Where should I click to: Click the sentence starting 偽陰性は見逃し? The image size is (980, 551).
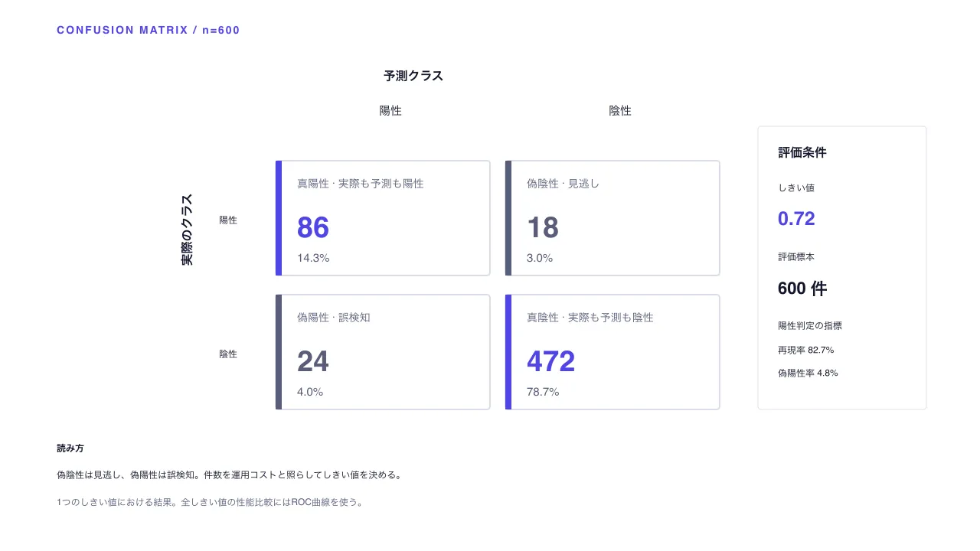[230, 474]
